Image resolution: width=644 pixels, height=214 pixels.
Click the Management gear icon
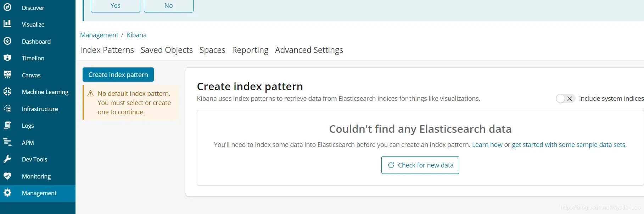coord(7,193)
